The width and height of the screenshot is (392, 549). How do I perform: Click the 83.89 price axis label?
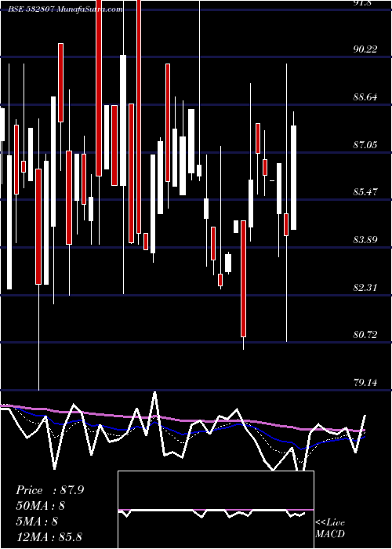[365, 240]
